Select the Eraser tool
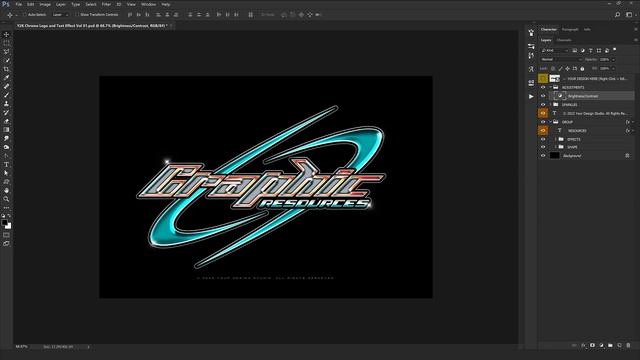 6,121
